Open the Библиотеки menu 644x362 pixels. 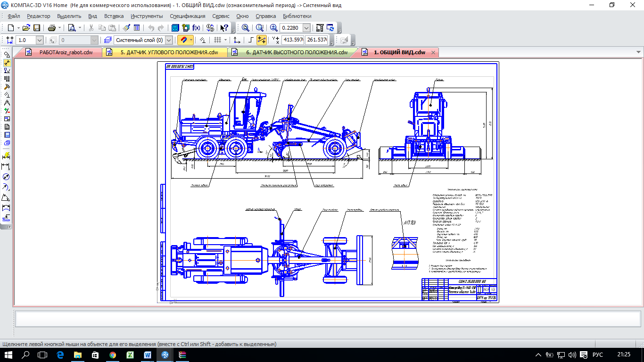click(x=297, y=16)
